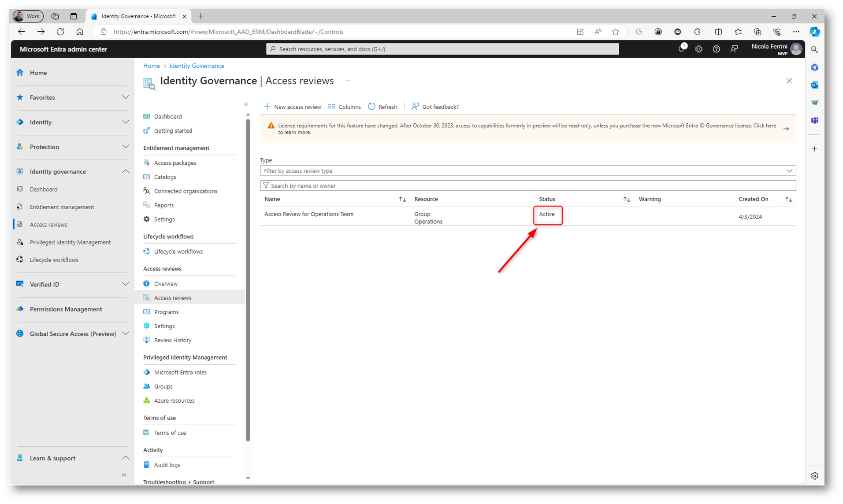Click the Search by name or owner field
Screen dimensions: 843x504
[527, 186]
